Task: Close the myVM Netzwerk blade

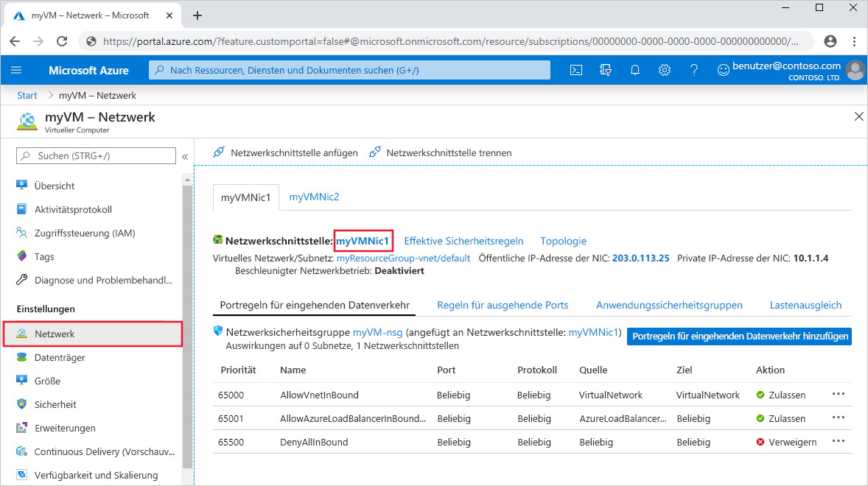Action: pos(858,116)
